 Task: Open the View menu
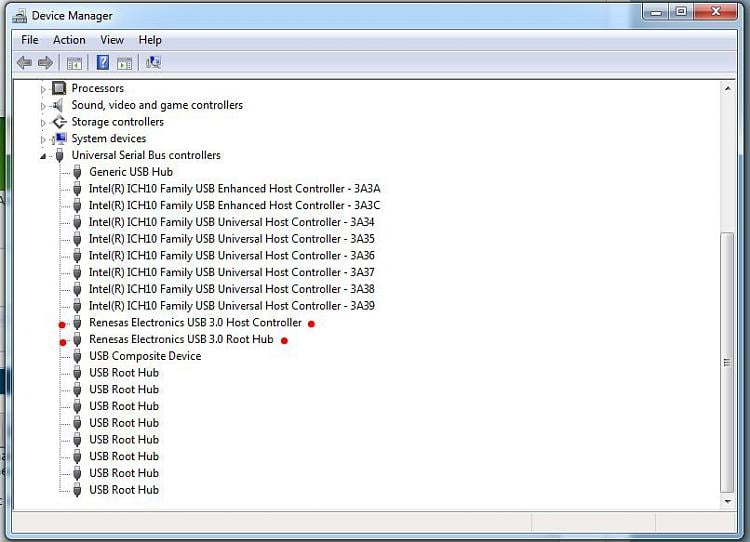112,40
